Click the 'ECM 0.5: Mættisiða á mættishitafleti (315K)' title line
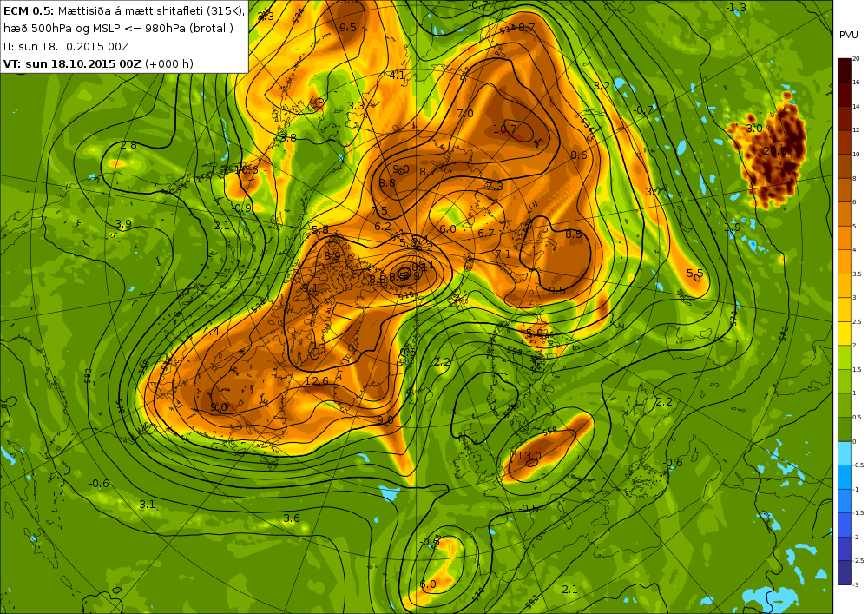Image resolution: width=868 pixels, height=614 pixels. (x=124, y=11)
